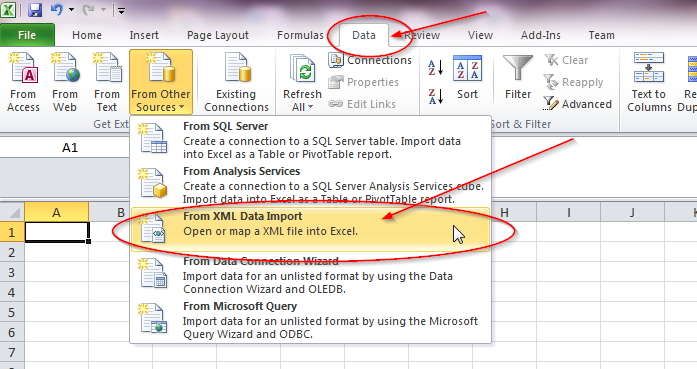697x369 pixels.
Task: Reapply the filter
Action: tap(573, 82)
